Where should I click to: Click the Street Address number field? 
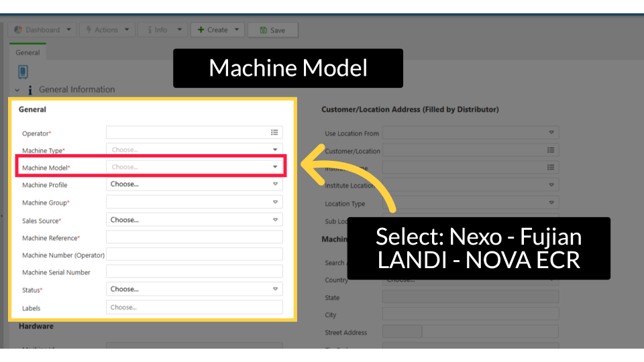pos(402,331)
